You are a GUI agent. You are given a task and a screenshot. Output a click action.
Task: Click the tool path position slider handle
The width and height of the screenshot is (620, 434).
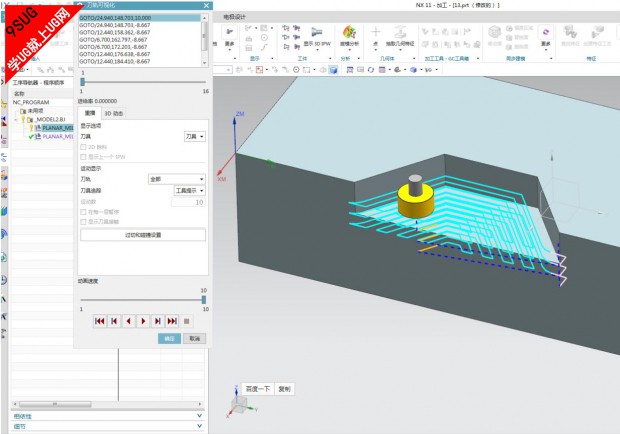[82, 82]
